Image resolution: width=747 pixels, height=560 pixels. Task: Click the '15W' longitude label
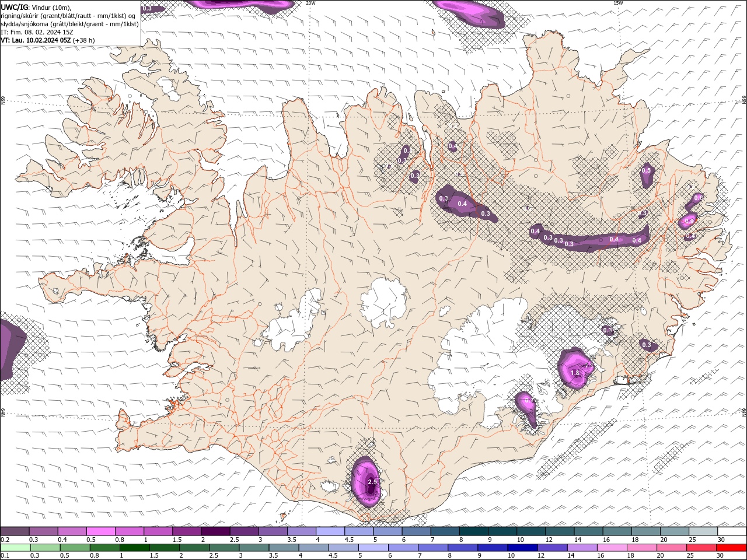point(618,3)
